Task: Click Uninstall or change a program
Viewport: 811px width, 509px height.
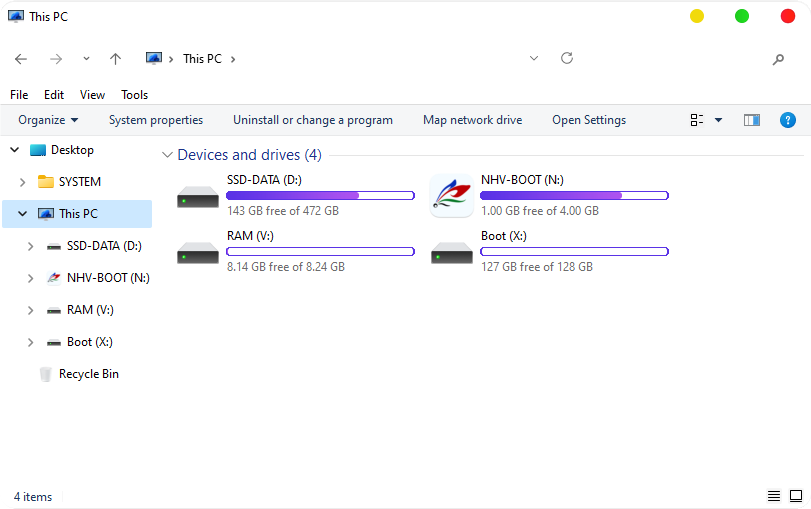Action: pos(312,120)
